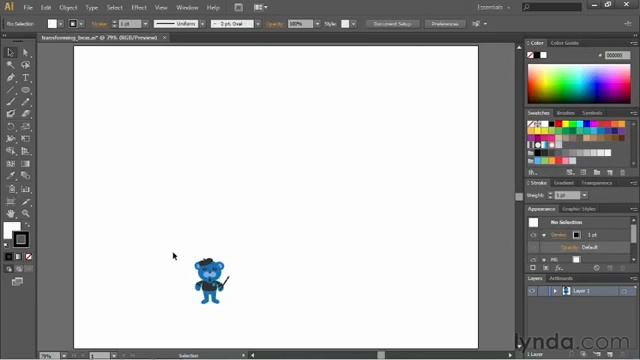Click the Opacity label link
640x360 pixels.
coord(274,24)
